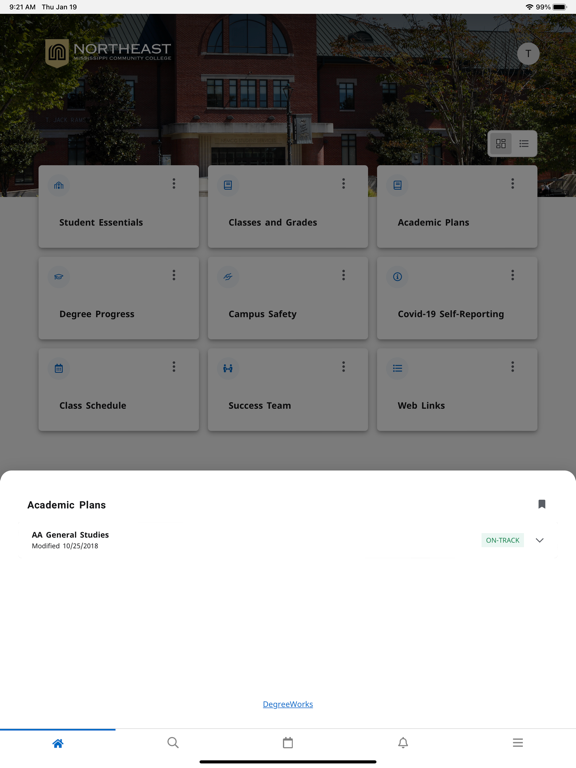Tap the Campus Safety card icon
Viewport: 576px width, 768px height.
(x=228, y=277)
